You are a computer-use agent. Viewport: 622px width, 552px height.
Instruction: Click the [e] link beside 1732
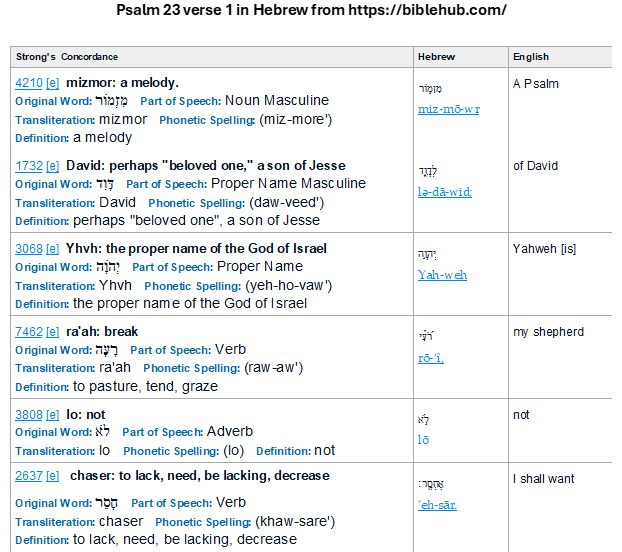pyautogui.click(x=52, y=166)
